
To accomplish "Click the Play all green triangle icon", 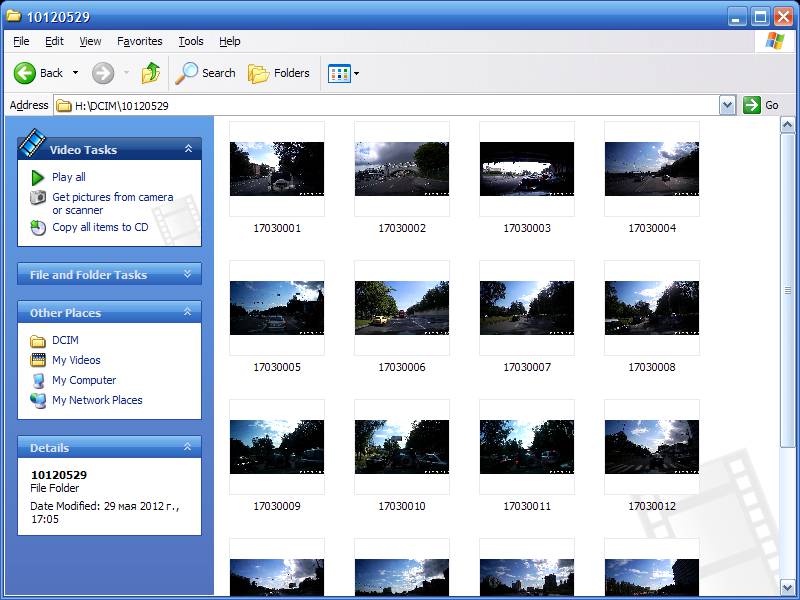I will [37, 178].
